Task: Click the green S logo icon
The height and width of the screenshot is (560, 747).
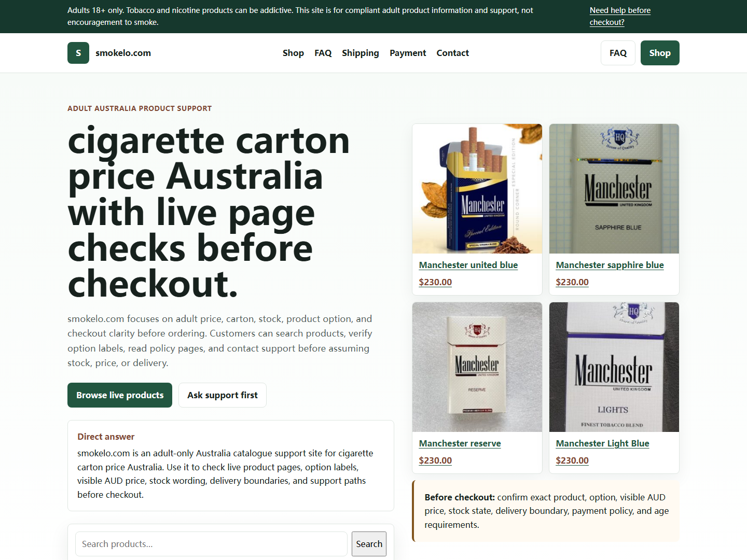Action: (78, 53)
